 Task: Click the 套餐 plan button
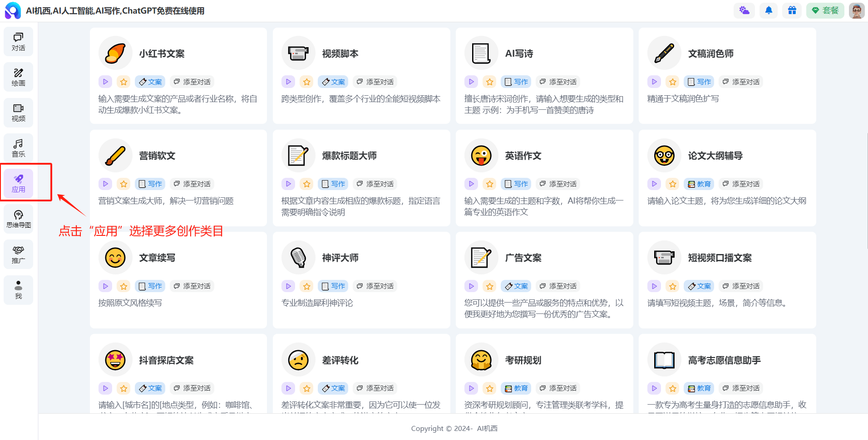pos(825,10)
